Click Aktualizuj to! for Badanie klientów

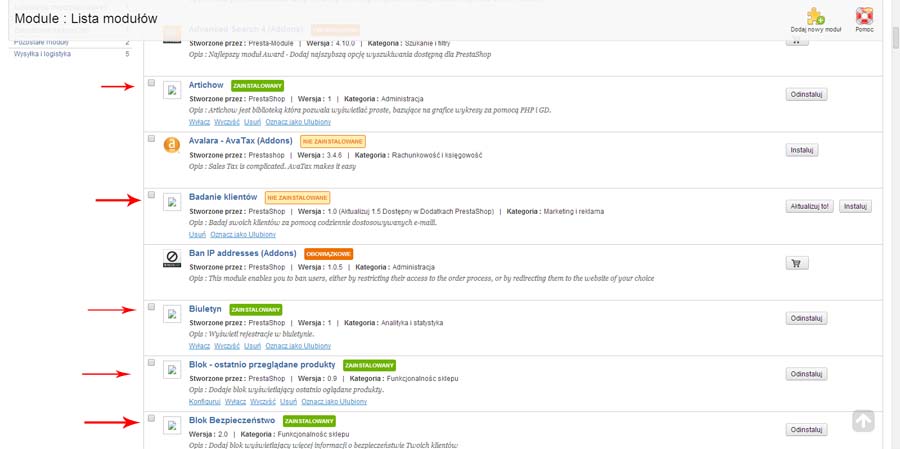pos(810,206)
